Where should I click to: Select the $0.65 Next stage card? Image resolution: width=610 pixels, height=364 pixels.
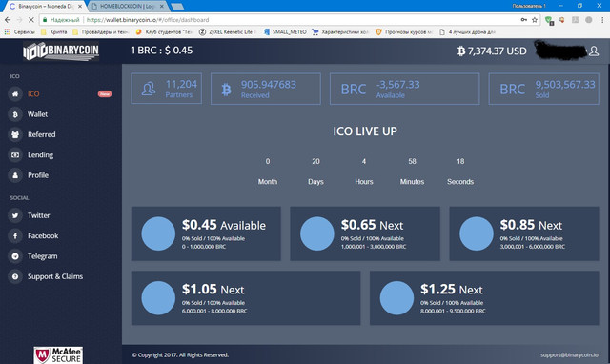pos(365,233)
